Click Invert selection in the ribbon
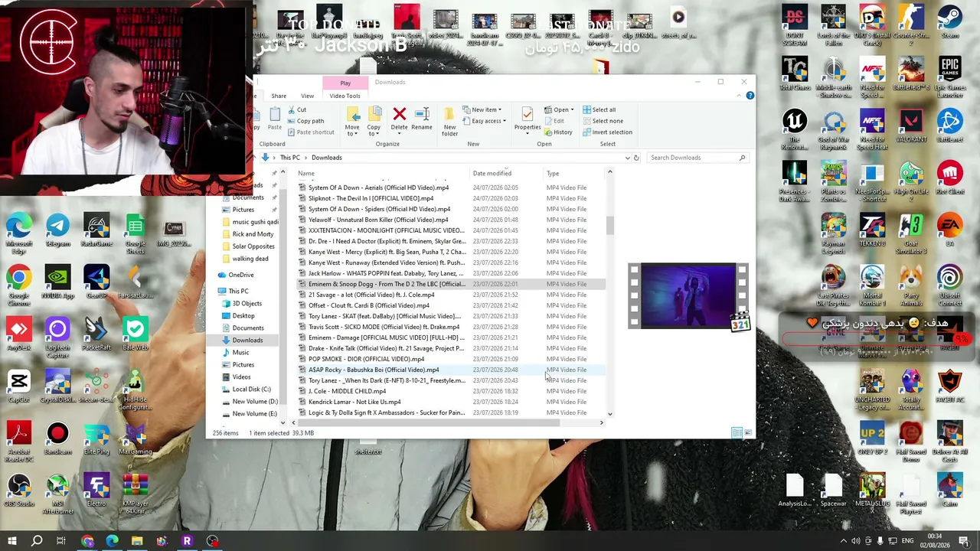The width and height of the screenshot is (980, 551). click(x=606, y=132)
